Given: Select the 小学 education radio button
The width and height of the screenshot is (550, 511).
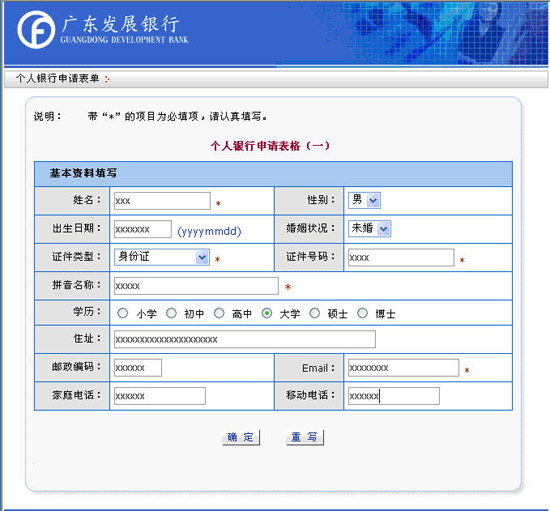Looking at the screenshot, I should click(x=122, y=313).
